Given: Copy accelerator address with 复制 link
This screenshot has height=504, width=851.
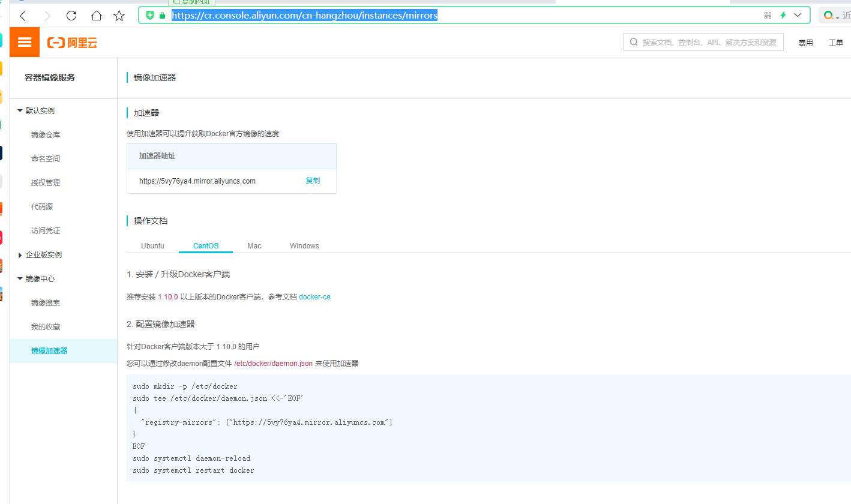Looking at the screenshot, I should pyautogui.click(x=313, y=181).
